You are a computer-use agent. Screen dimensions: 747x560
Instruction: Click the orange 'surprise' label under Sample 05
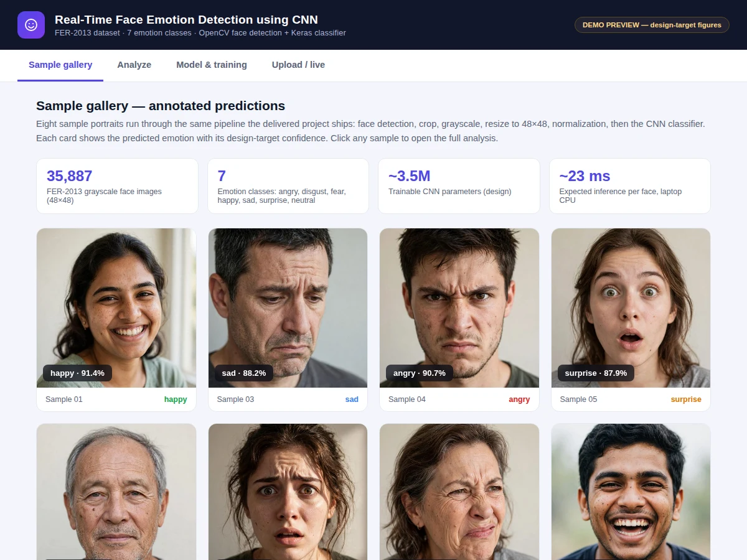coord(686,399)
